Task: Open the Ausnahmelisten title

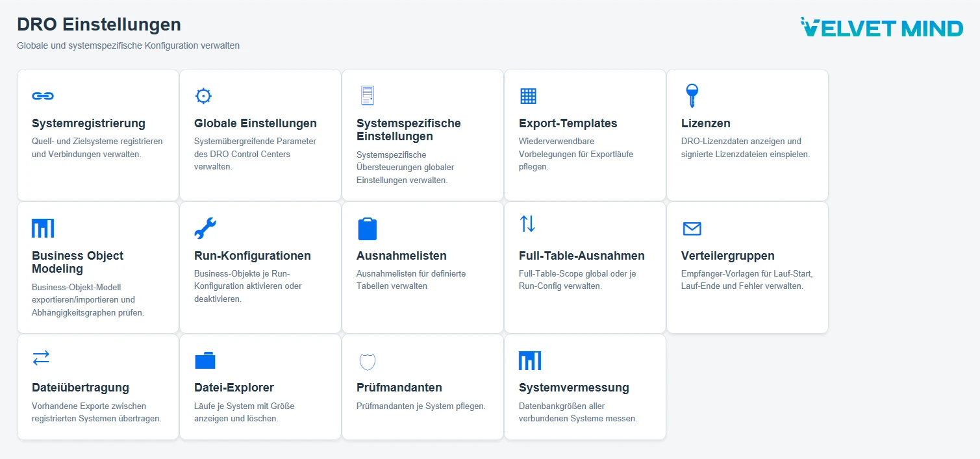Action: point(401,256)
